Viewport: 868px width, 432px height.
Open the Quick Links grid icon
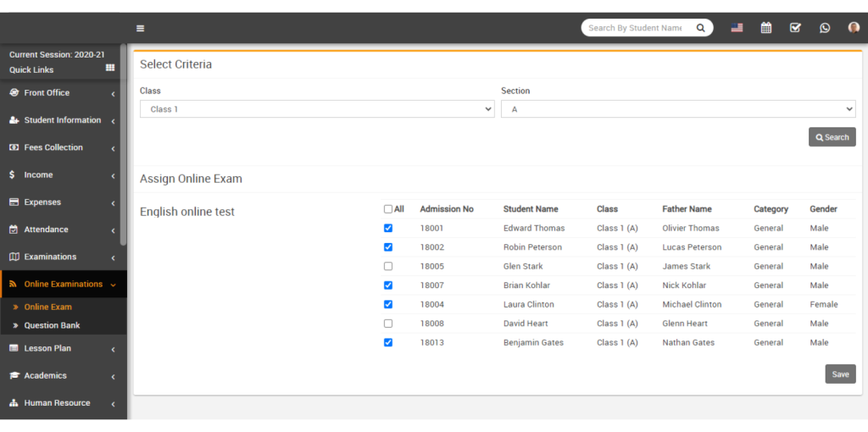point(110,68)
